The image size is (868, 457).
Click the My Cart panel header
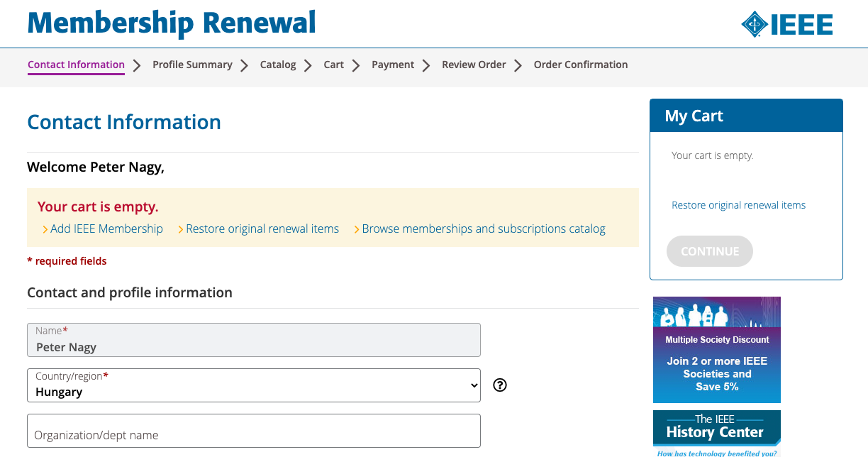(746, 116)
